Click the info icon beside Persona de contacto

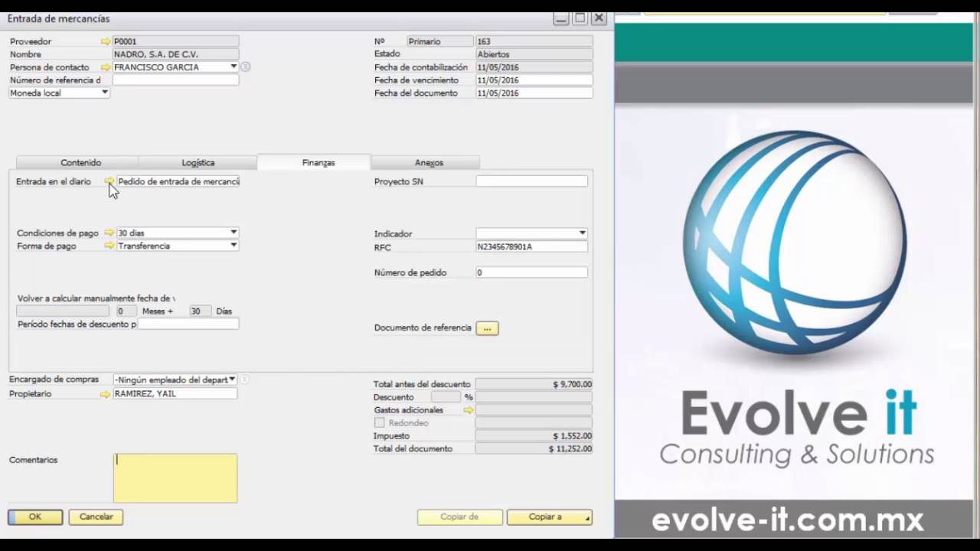click(x=245, y=67)
